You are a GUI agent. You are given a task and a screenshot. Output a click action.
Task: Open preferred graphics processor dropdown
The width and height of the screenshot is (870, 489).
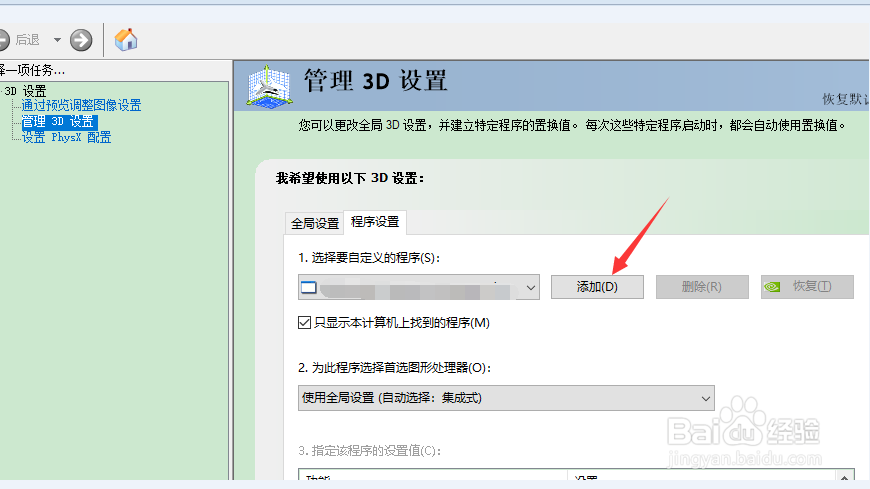pos(506,398)
